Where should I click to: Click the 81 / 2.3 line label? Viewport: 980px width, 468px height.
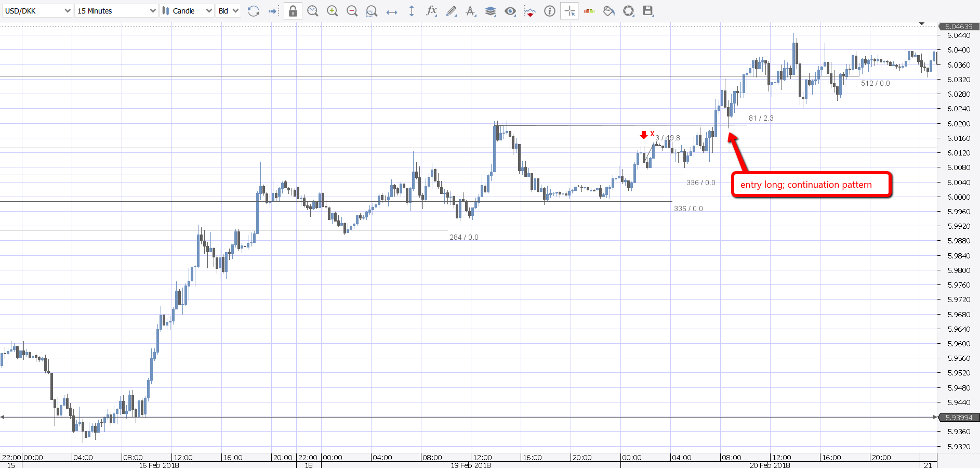(761, 118)
